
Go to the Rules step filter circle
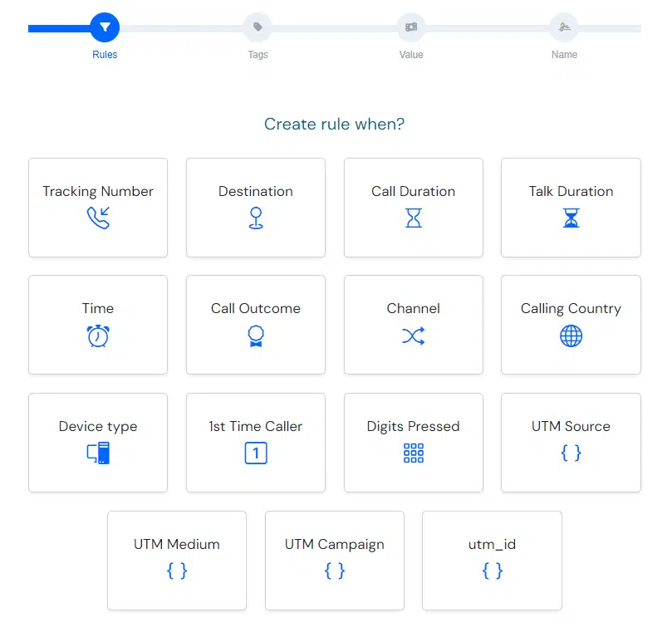click(x=105, y=27)
